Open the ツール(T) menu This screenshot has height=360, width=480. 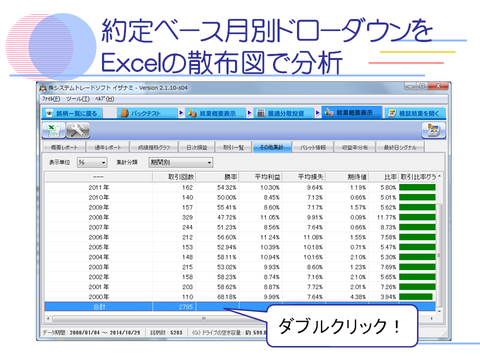tap(78, 99)
